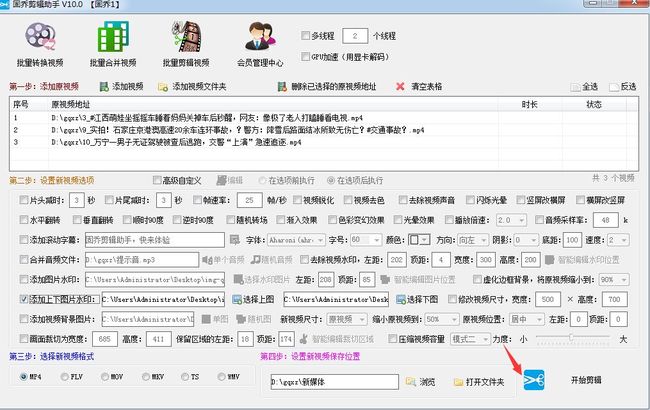Click the 浏览 browse icon

[411, 381]
